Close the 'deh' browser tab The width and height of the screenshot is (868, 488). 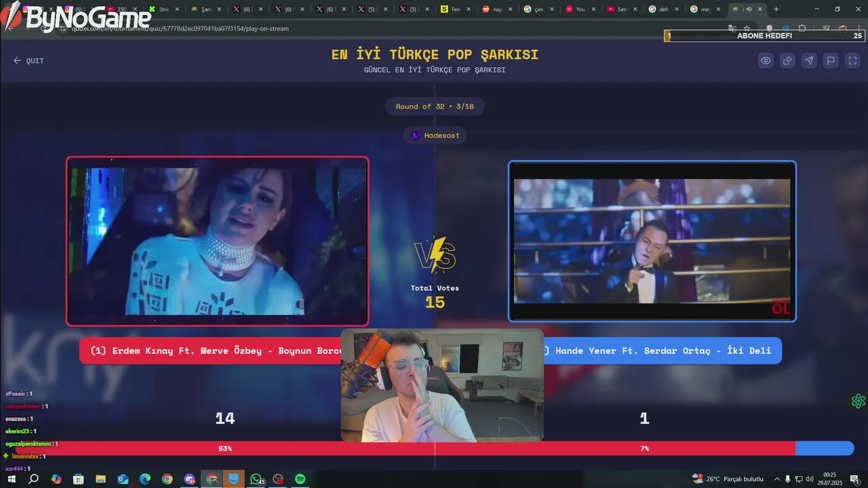coord(677,9)
